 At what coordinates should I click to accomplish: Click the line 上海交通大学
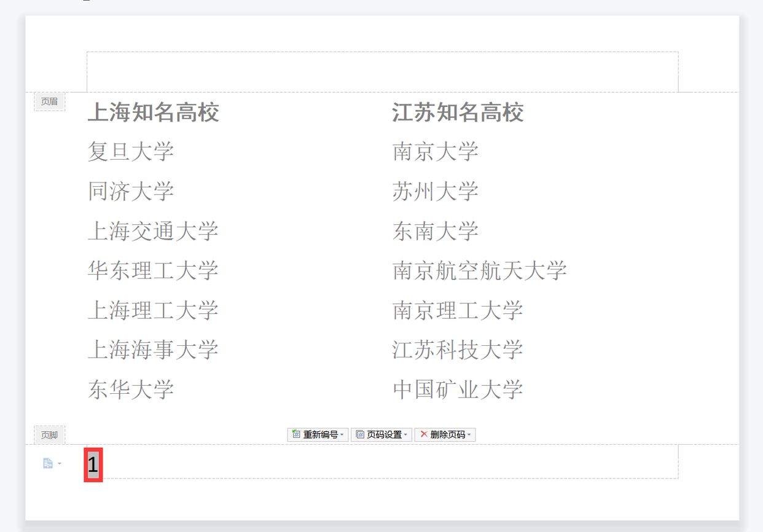point(153,232)
